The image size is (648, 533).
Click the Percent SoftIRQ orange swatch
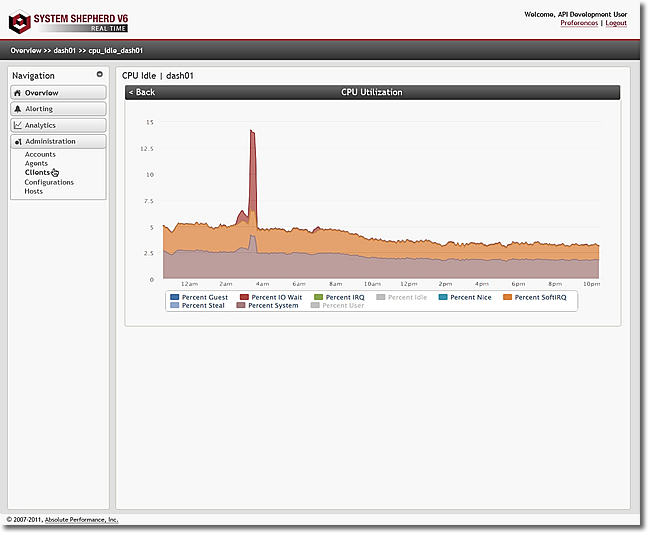(x=507, y=297)
